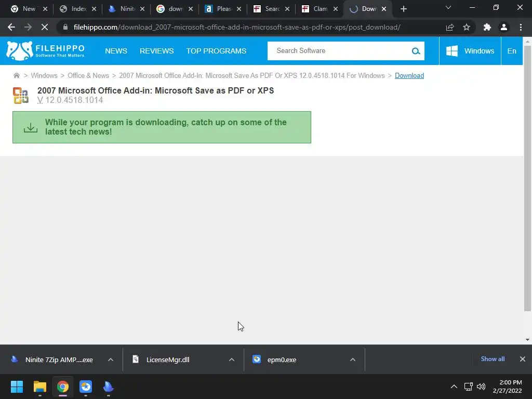
Task: Open the LicenseMgr.dll download item
Action: point(168,360)
